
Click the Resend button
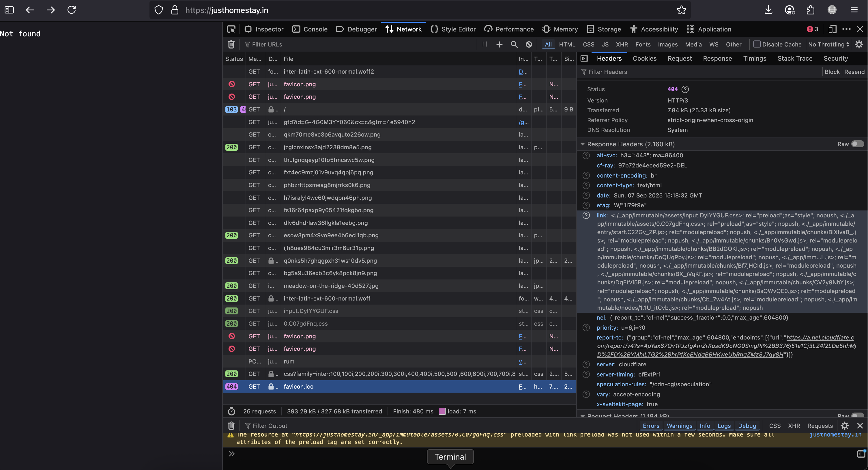click(854, 72)
